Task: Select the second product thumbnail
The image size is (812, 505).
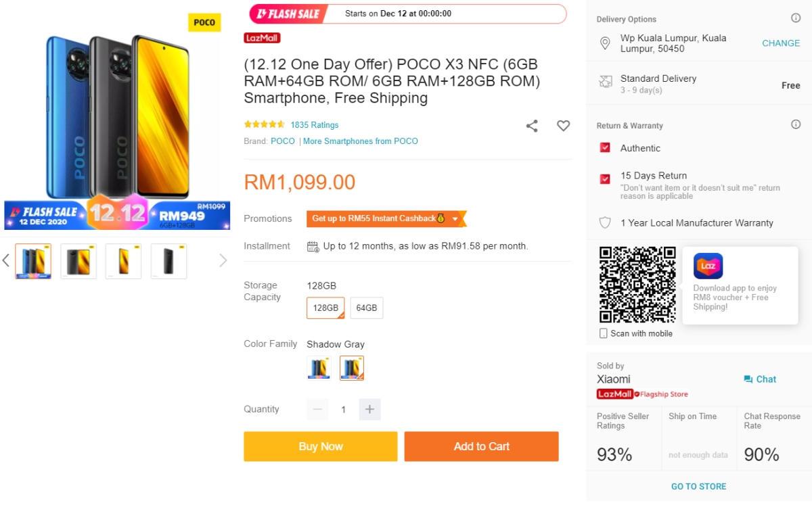Action: [78, 262]
